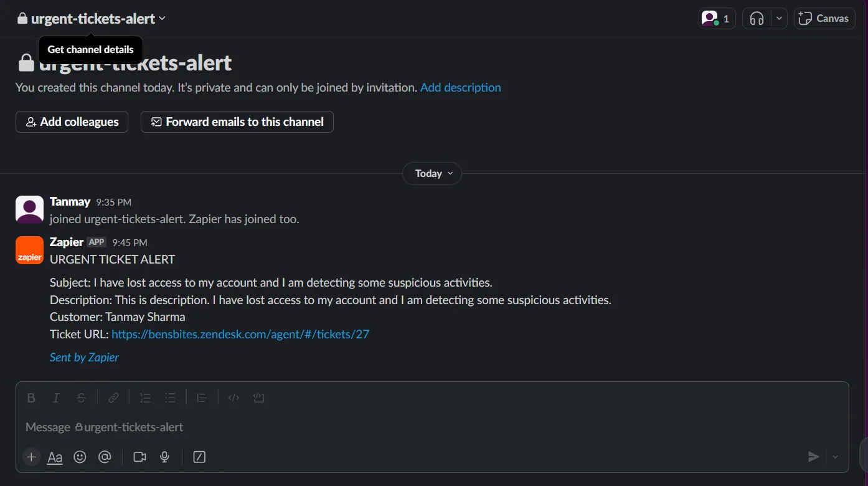Apply strikethrough formatting
The width and height of the screenshot is (868, 486).
point(81,398)
